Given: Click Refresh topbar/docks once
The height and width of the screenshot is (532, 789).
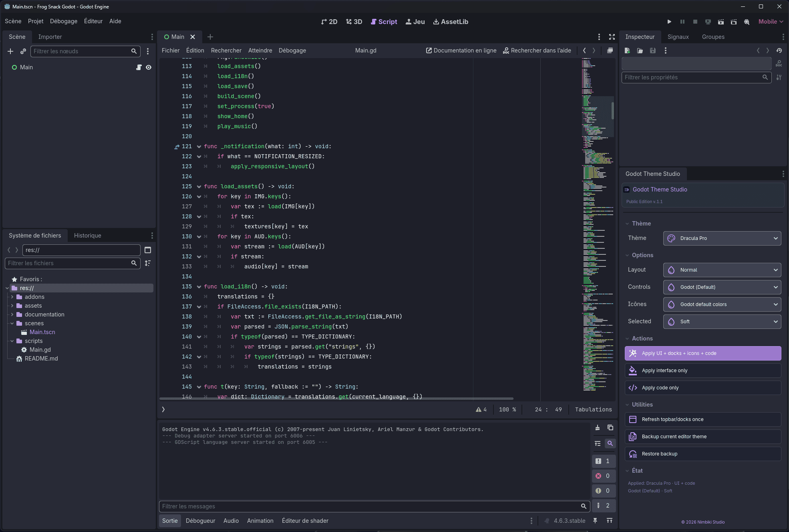Looking at the screenshot, I should (x=703, y=419).
